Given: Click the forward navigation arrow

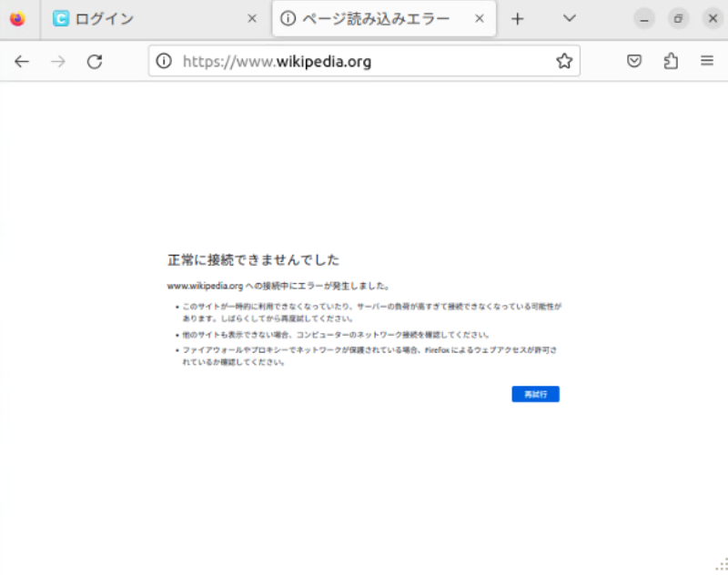Looking at the screenshot, I should (58, 61).
